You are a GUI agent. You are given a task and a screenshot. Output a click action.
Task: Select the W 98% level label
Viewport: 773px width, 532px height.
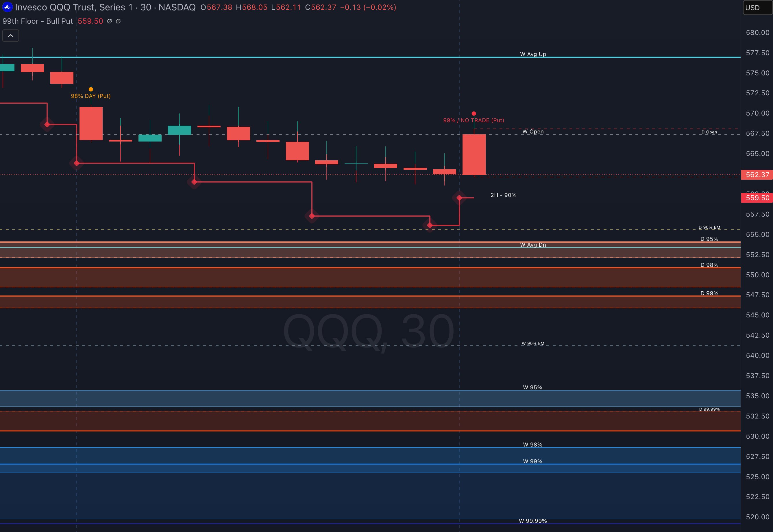pyautogui.click(x=533, y=445)
